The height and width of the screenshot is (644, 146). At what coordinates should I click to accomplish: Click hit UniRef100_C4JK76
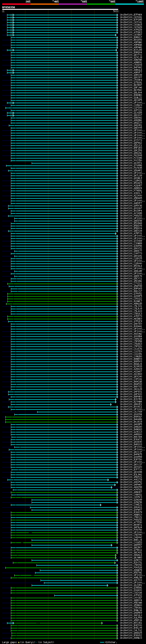pyautogui.click(x=131, y=349)
